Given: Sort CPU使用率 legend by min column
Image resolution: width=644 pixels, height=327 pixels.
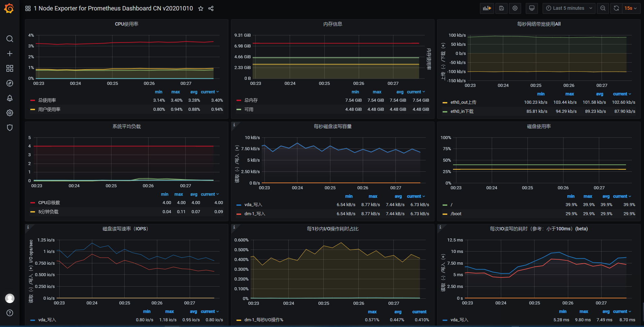Looking at the screenshot, I should [159, 92].
